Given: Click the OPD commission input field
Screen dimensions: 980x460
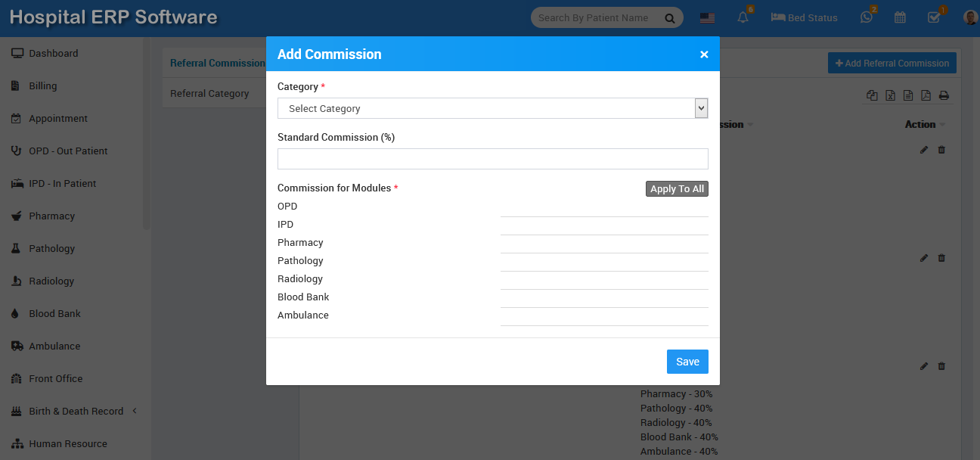Looking at the screenshot, I should tap(603, 207).
